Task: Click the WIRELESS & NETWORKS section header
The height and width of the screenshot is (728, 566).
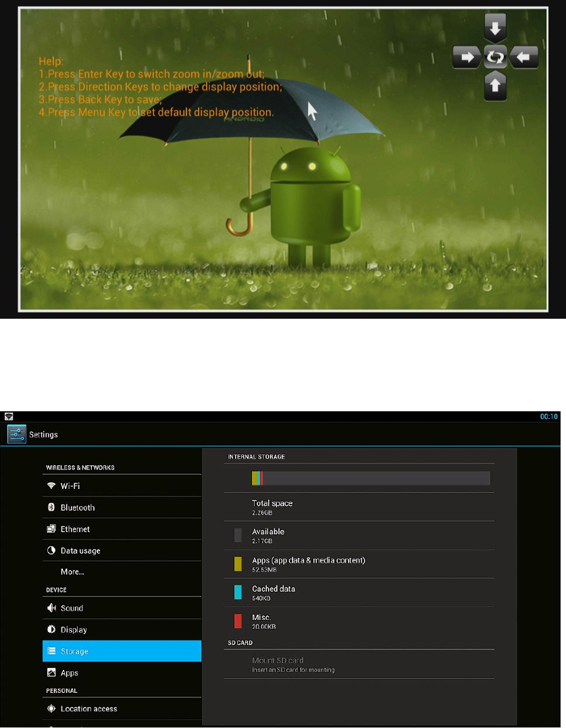Action: click(x=80, y=467)
